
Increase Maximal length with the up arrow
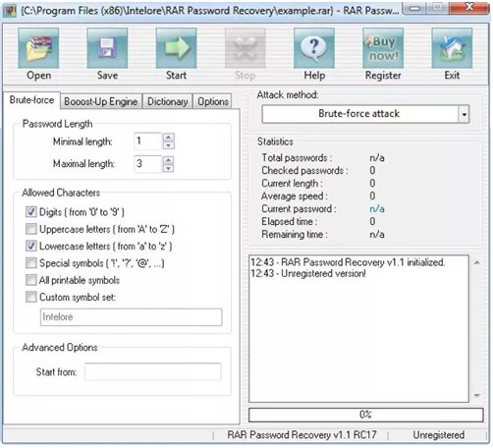(x=168, y=160)
